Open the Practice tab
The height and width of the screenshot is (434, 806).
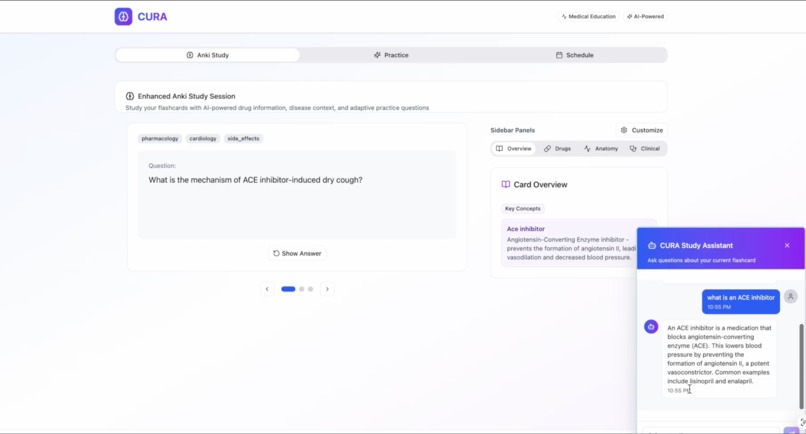coord(391,55)
